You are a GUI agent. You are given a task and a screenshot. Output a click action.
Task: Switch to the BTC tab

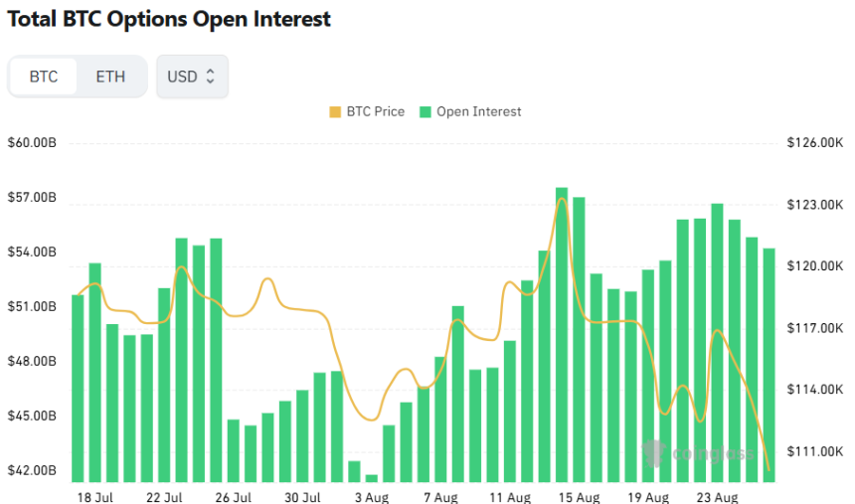pos(44,77)
